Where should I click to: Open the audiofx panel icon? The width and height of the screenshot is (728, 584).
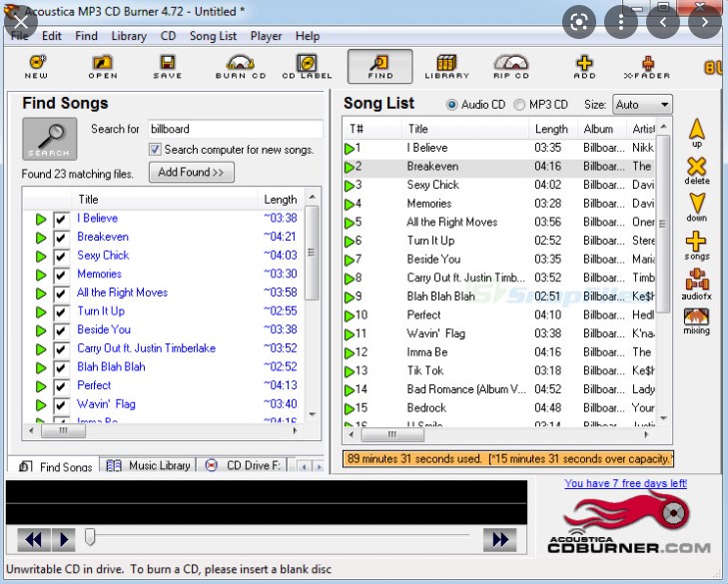click(x=697, y=284)
